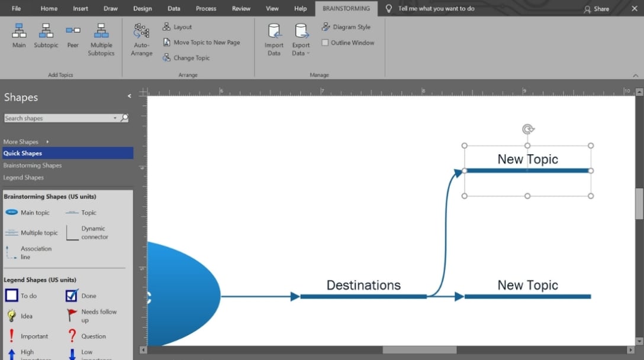Collapse the ribbon with chevron
Screen dimensions: 644x360
(x=635, y=76)
